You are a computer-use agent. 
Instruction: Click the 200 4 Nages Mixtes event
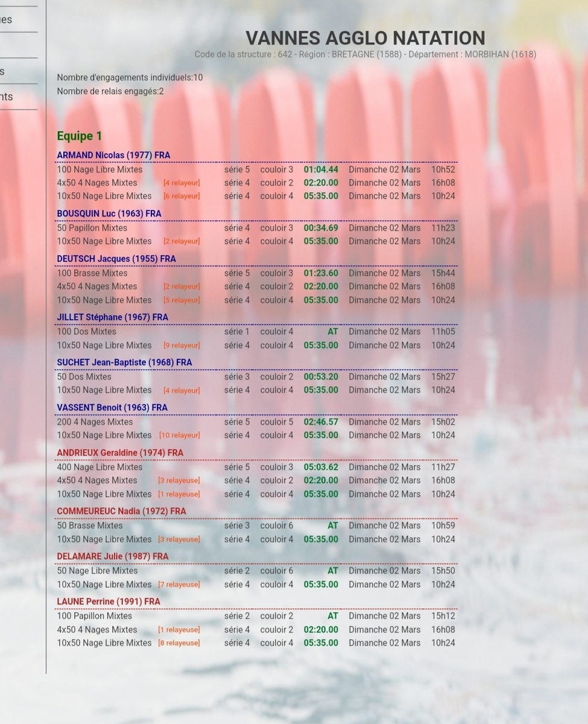95,422
